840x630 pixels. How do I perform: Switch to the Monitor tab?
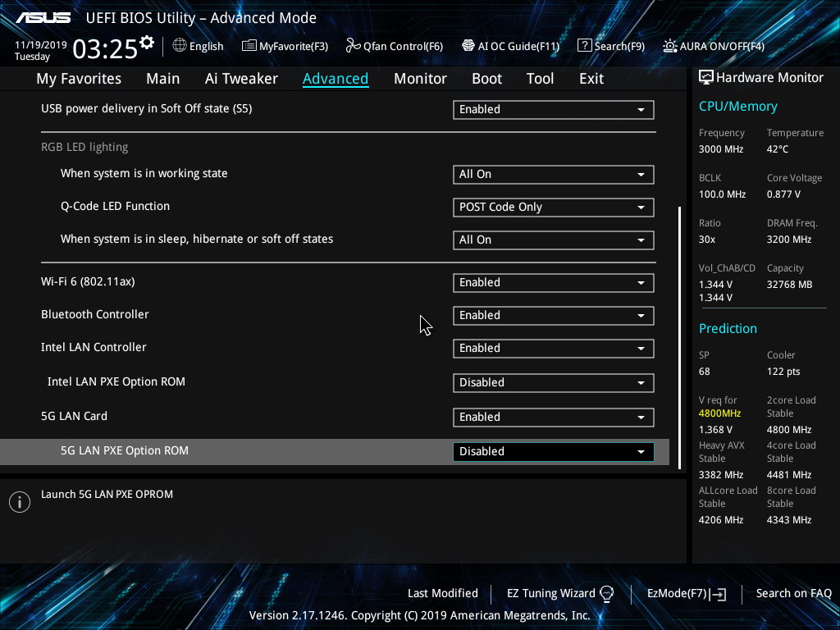(420, 79)
